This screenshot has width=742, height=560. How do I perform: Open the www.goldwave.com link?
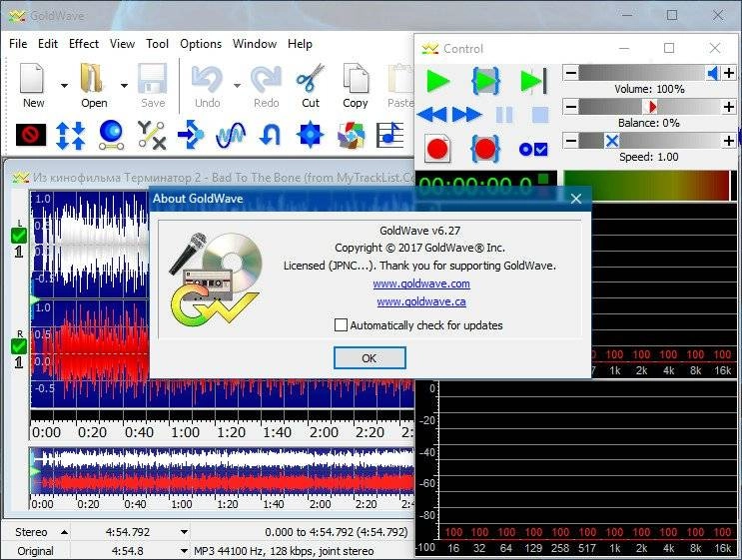[x=421, y=283]
